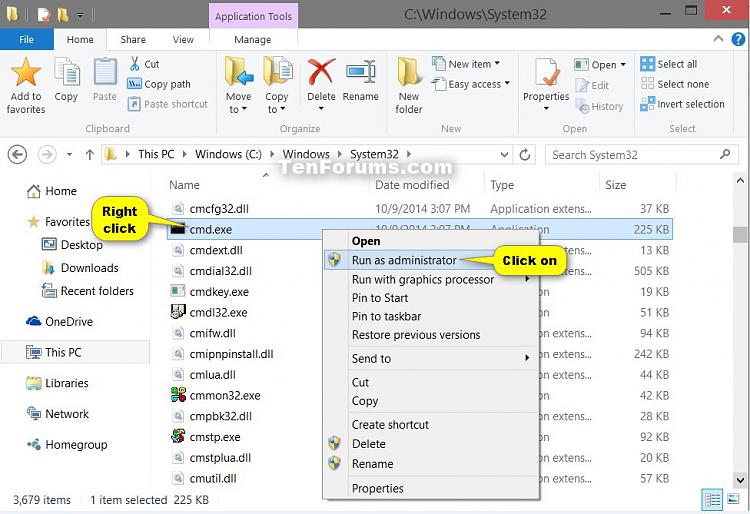This screenshot has width=750, height=514.
Task: Switch to the View tab
Action: [x=183, y=40]
